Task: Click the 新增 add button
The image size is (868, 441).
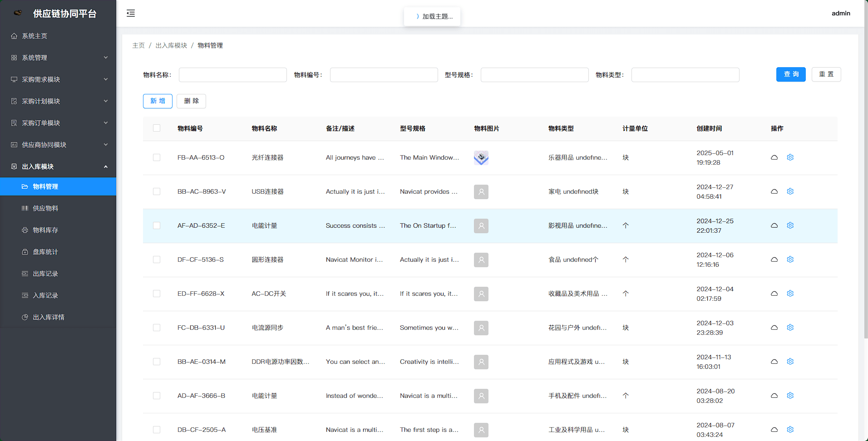Action: (158, 101)
